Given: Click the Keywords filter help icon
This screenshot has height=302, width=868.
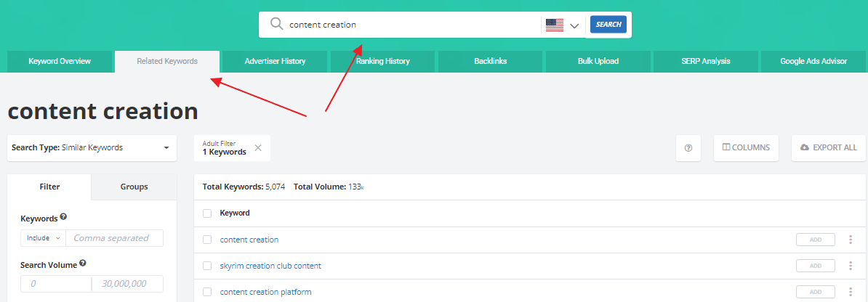Looking at the screenshot, I should (64, 217).
